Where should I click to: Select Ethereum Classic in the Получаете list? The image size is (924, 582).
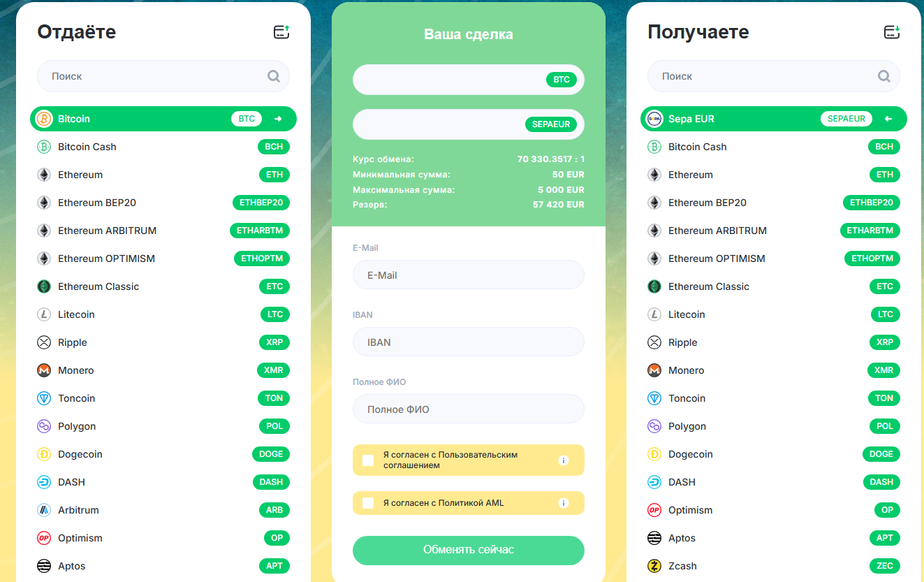tap(774, 286)
